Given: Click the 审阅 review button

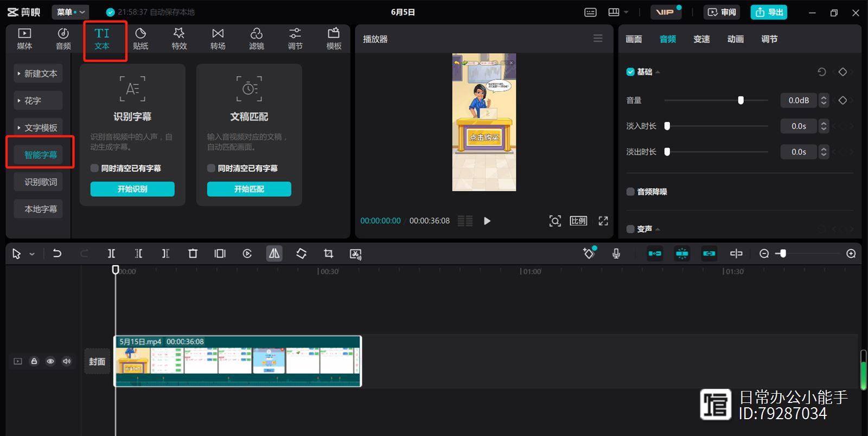Looking at the screenshot, I should (722, 12).
